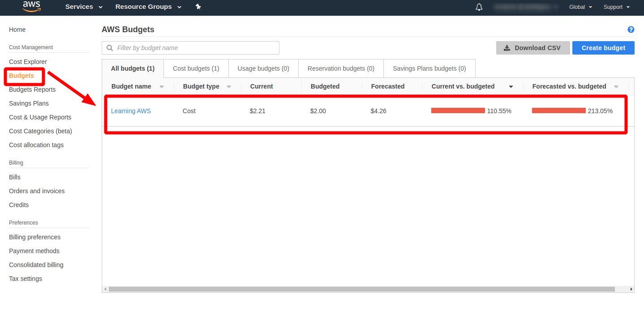Open Payment methods
This screenshot has width=644, height=314.
[34, 251]
